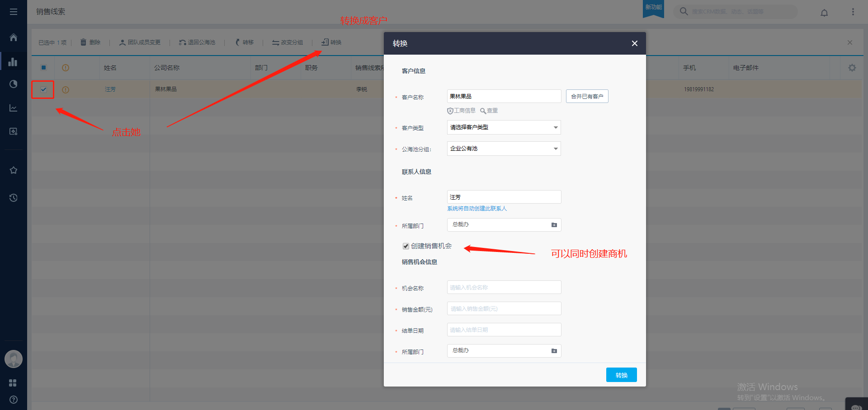
Task: Click the 删除 trash toolbar item
Action: point(90,42)
